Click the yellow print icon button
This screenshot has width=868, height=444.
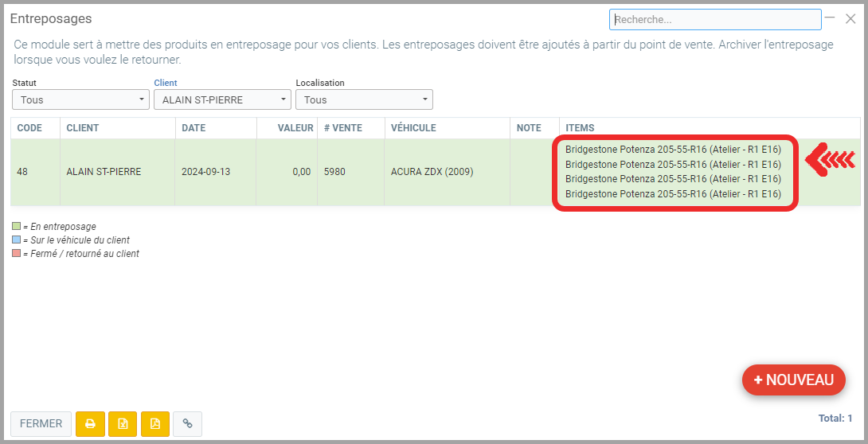pos(90,424)
